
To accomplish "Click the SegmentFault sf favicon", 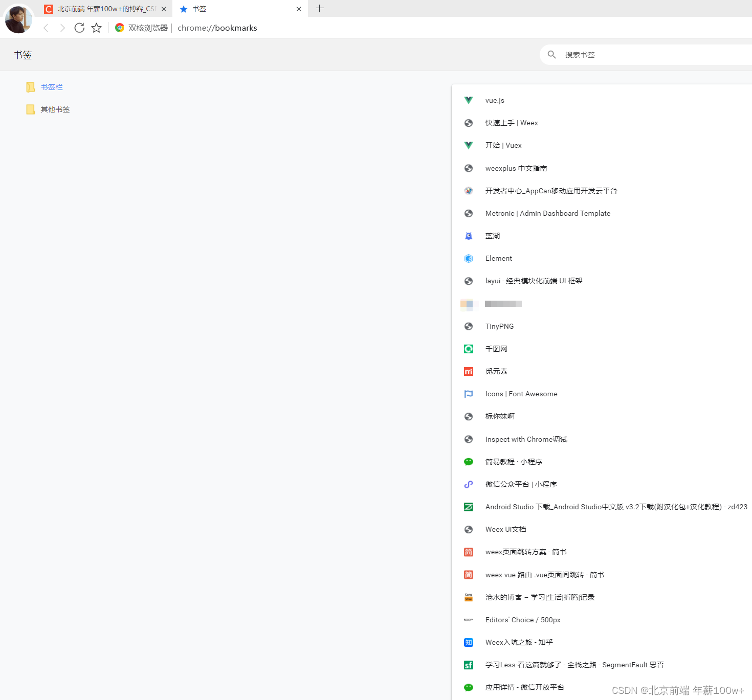I will 469,665.
